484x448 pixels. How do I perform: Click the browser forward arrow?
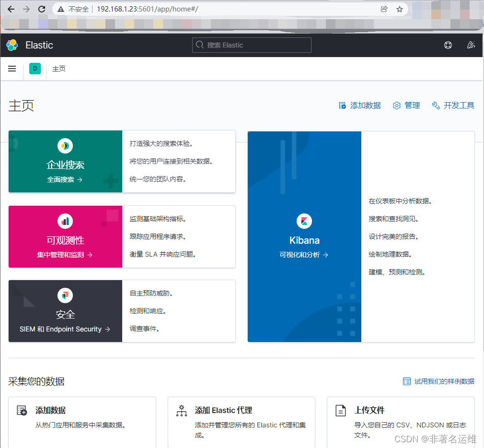point(26,9)
